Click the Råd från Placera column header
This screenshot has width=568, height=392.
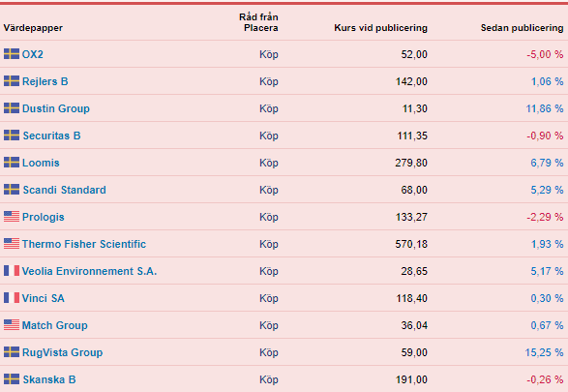coord(258,22)
